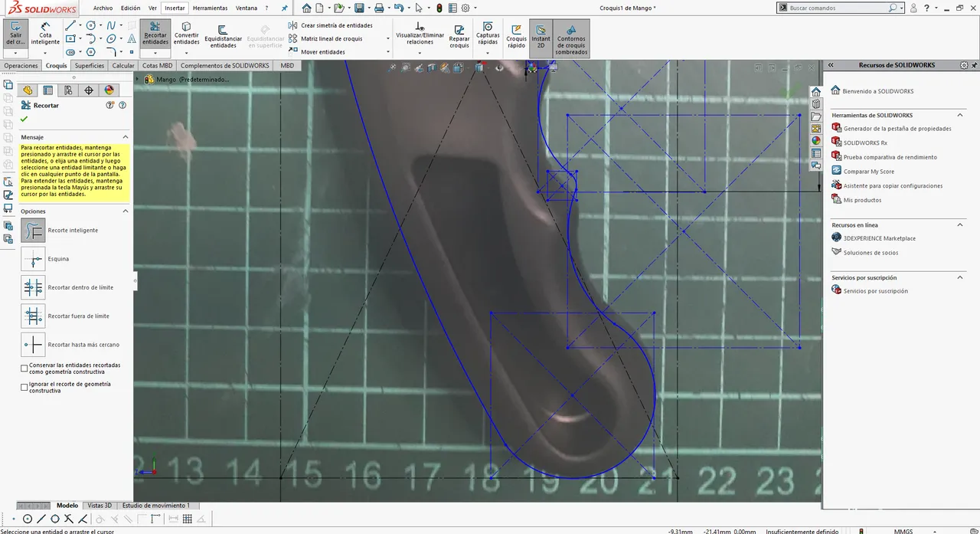Collapse Recursos en línea section

tap(961, 224)
